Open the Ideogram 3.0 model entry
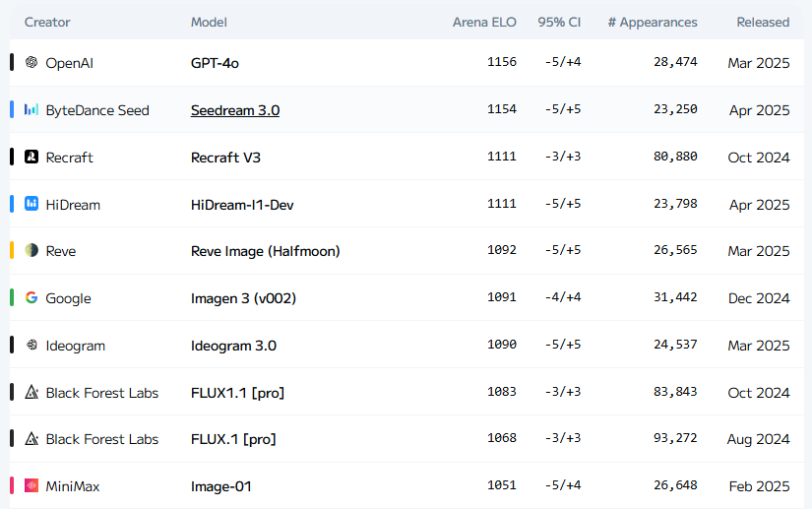This screenshot has width=812, height=509. [233, 346]
